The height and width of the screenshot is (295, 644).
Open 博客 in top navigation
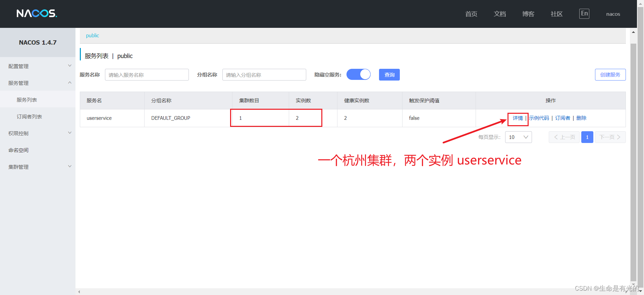coord(528,14)
